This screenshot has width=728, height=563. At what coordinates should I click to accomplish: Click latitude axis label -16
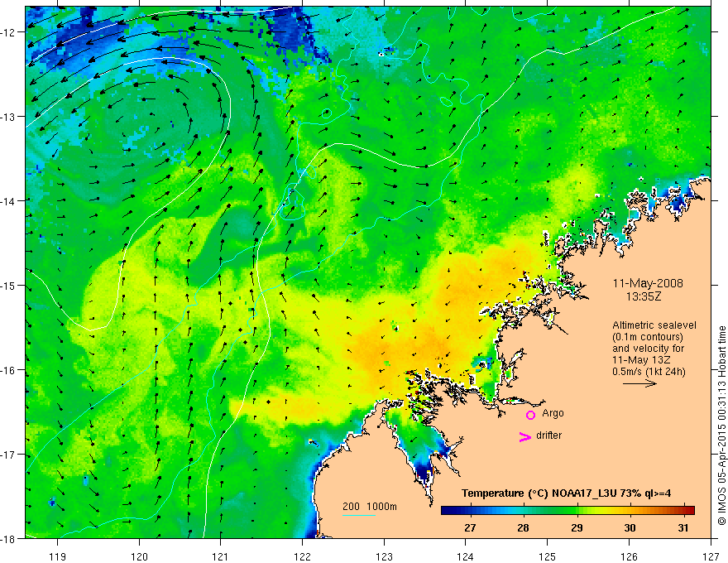9,370
